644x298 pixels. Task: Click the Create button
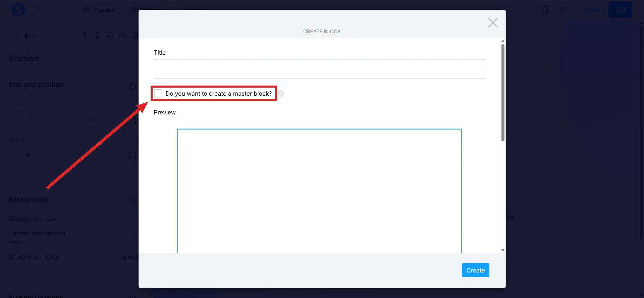click(x=475, y=270)
